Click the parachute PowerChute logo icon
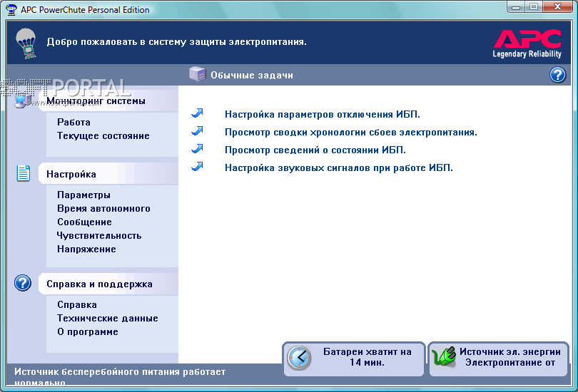The width and height of the screenshot is (578, 392). pyautogui.click(x=26, y=43)
